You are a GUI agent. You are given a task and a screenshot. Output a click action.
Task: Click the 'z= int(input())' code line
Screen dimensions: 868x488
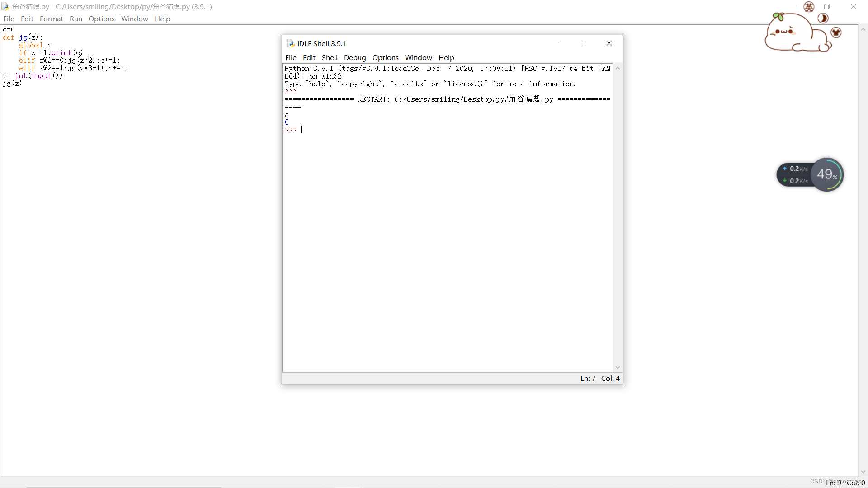pyautogui.click(x=33, y=75)
